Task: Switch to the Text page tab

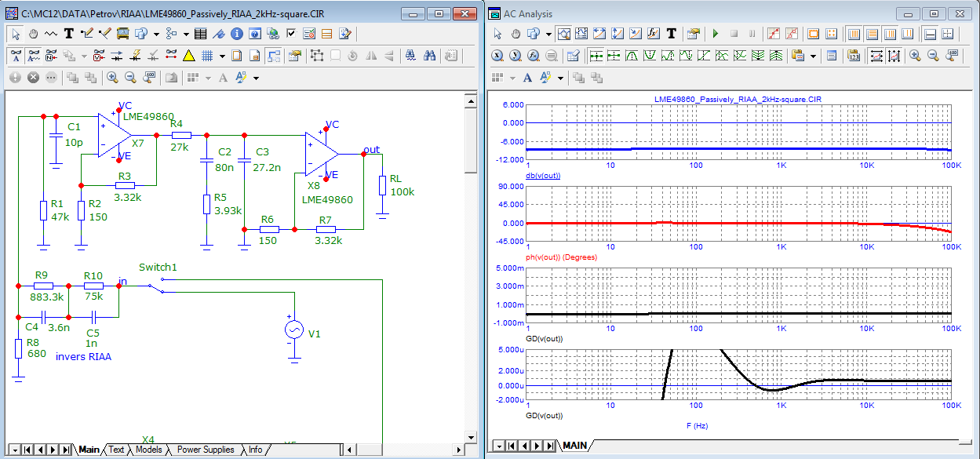Action: point(116,450)
